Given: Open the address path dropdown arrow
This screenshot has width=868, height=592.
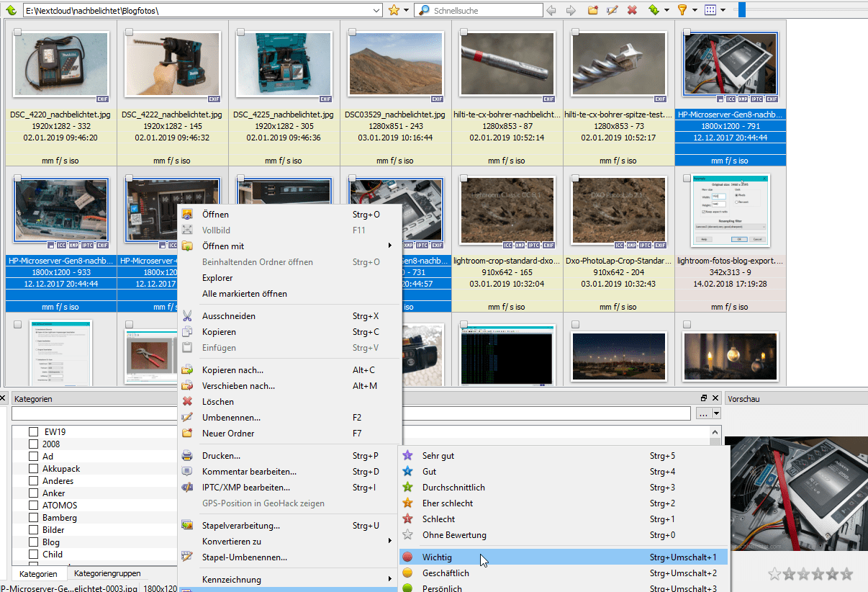Looking at the screenshot, I should [x=377, y=10].
